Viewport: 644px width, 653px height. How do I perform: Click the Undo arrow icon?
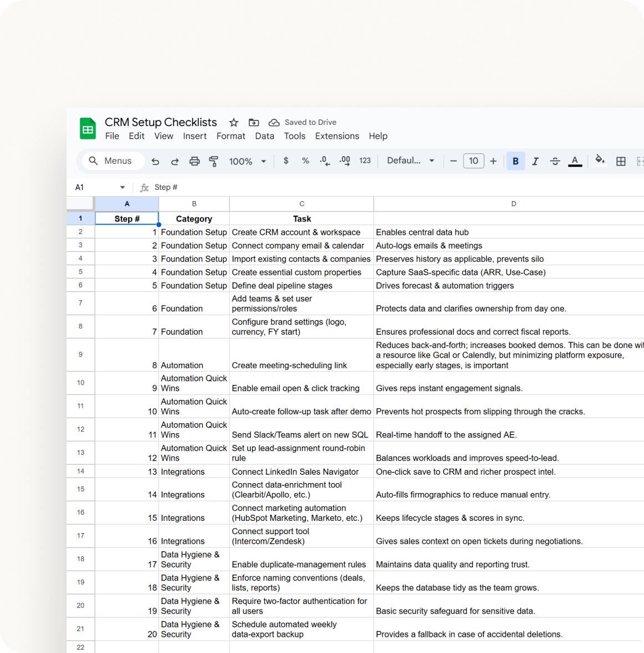click(x=155, y=161)
